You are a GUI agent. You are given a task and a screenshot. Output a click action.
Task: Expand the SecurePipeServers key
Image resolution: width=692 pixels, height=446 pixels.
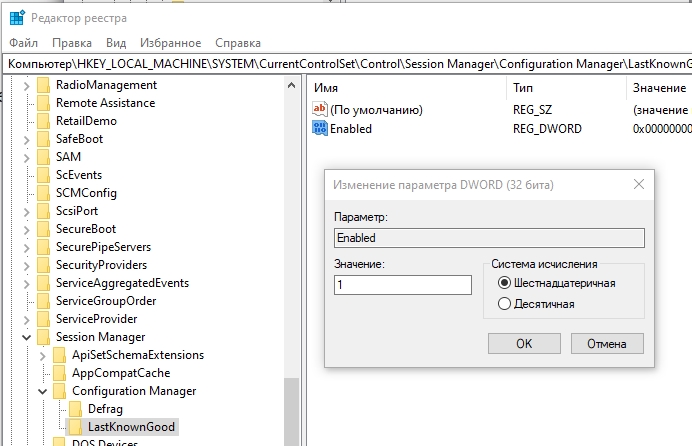[x=26, y=248]
